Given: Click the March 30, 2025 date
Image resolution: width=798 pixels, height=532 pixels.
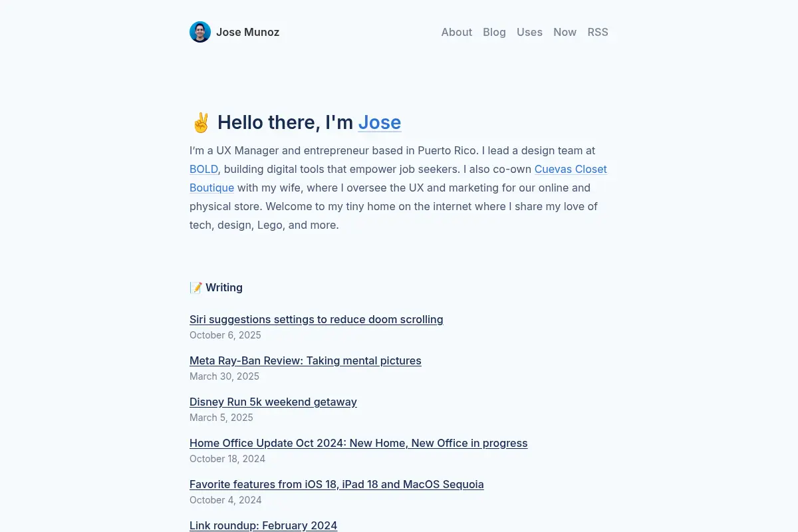Looking at the screenshot, I should click(224, 376).
